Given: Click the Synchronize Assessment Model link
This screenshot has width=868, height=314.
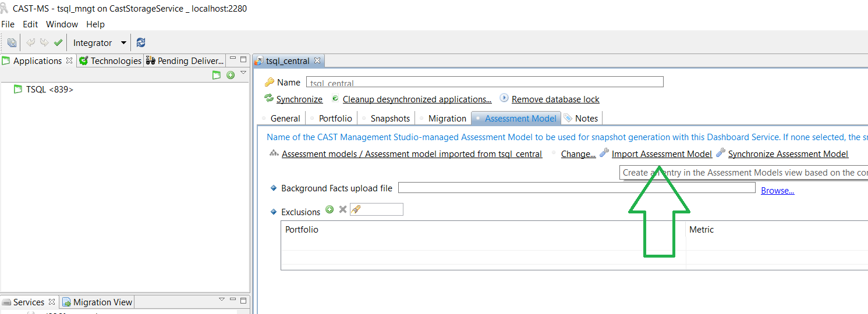Looking at the screenshot, I should (788, 154).
